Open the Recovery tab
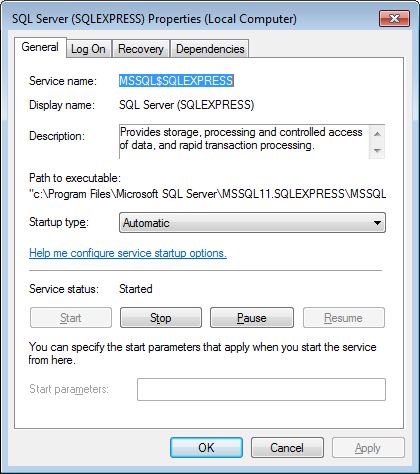The width and height of the screenshot is (420, 474). click(x=141, y=49)
